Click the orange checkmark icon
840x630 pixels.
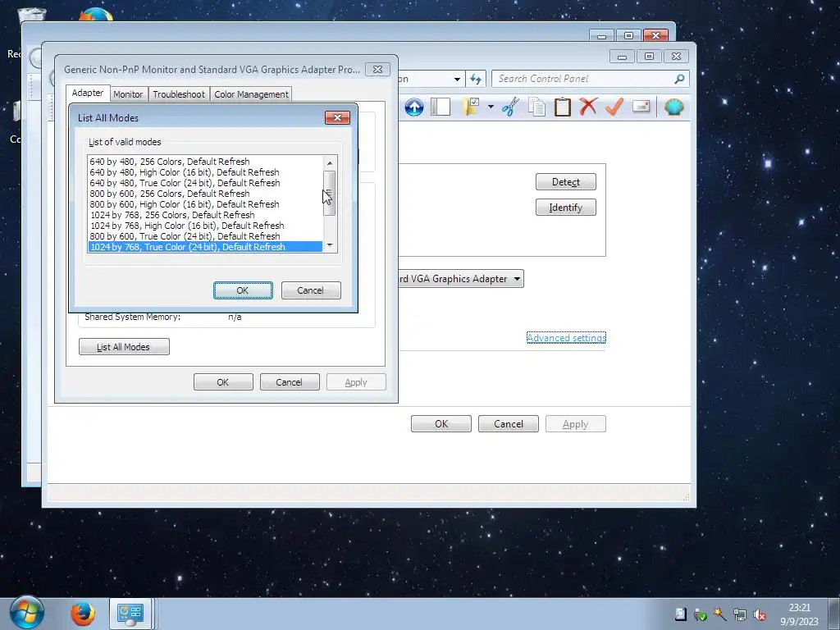[614, 107]
